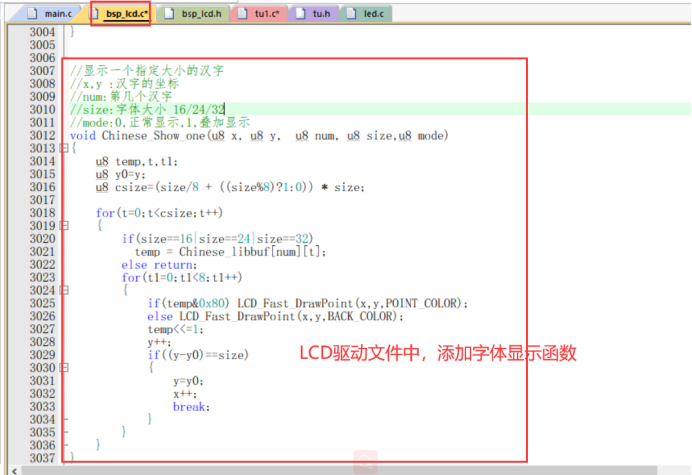Click 'if(temp&0x80) LCD_Fast_DrawPoint' POINT_COLOR line
The width and height of the screenshot is (692, 475).
(x=308, y=303)
